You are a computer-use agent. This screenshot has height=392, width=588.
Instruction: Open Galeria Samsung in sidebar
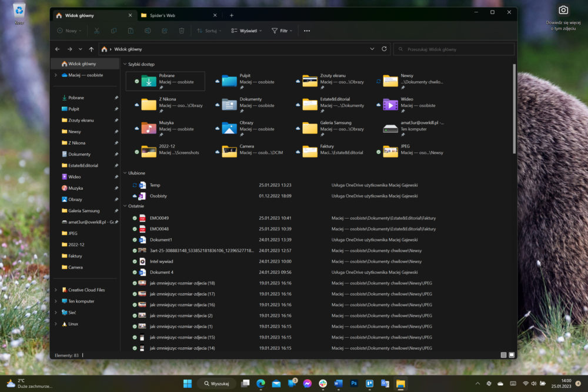click(85, 210)
